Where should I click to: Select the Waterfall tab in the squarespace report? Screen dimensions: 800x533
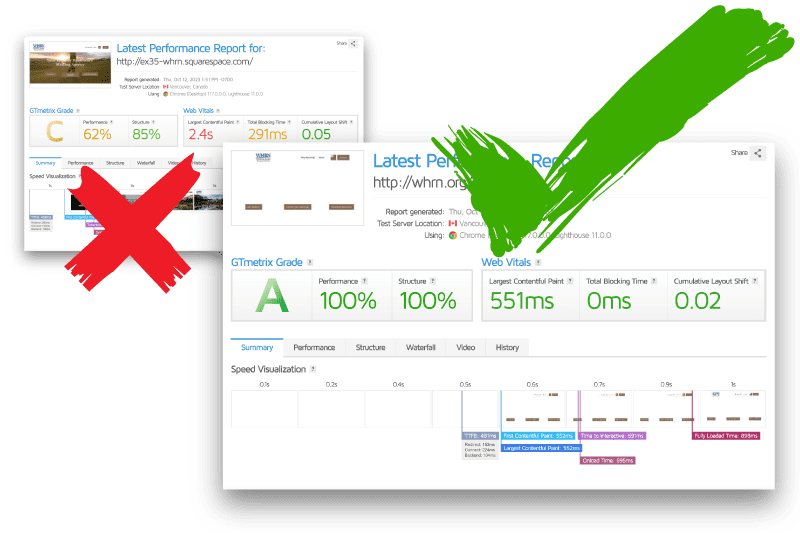tap(146, 163)
